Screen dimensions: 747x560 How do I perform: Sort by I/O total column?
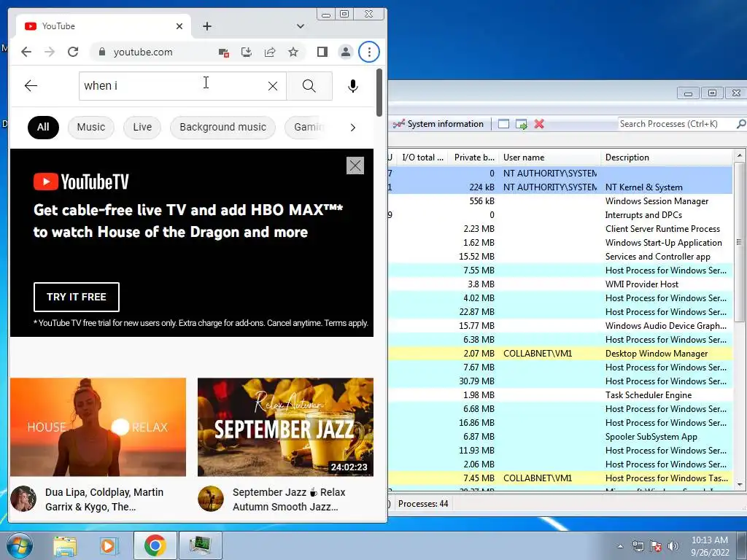[422, 157]
